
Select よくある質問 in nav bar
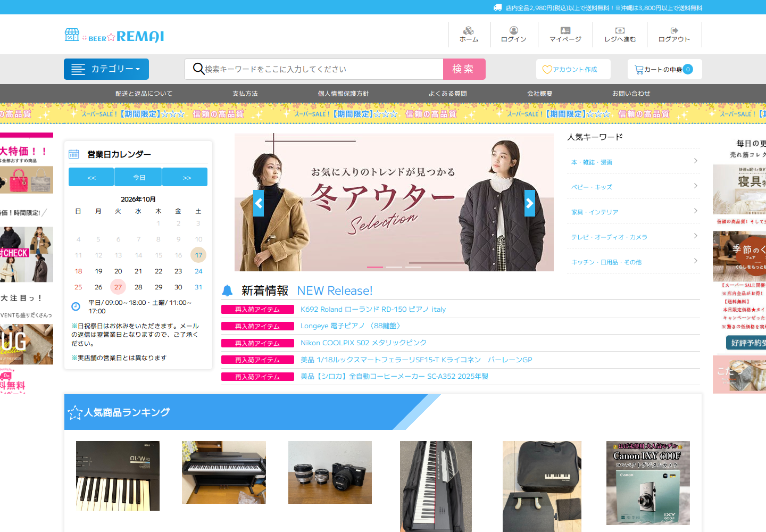coord(448,94)
